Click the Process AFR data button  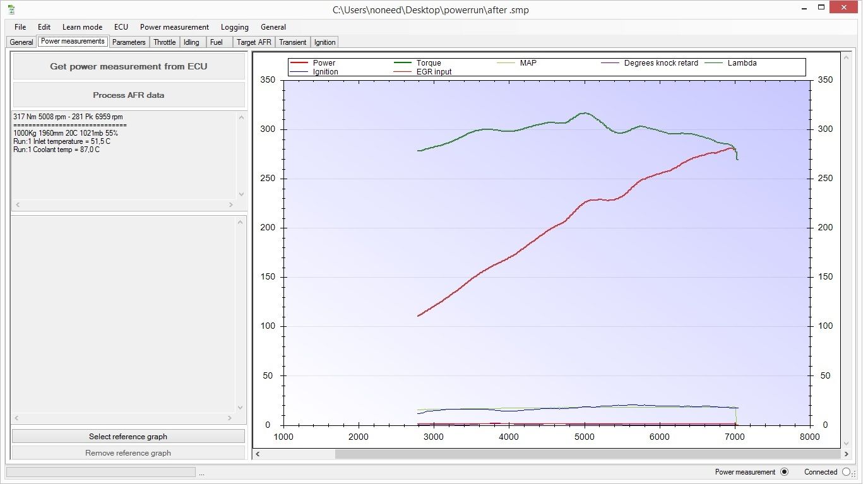[x=129, y=95]
